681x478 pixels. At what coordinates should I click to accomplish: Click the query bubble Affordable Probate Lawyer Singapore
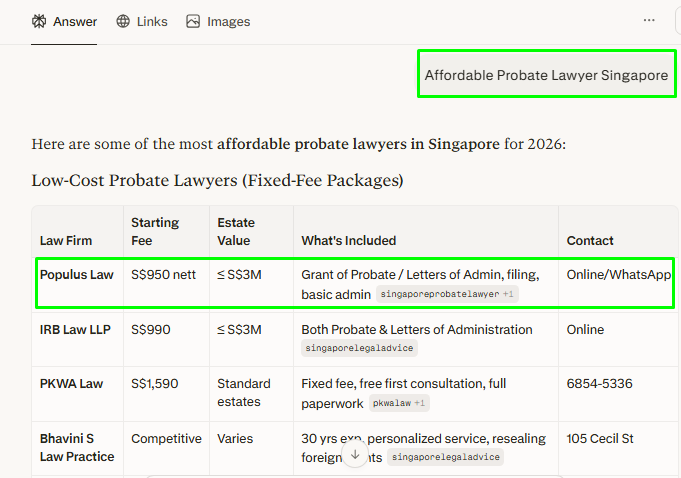click(546, 75)
